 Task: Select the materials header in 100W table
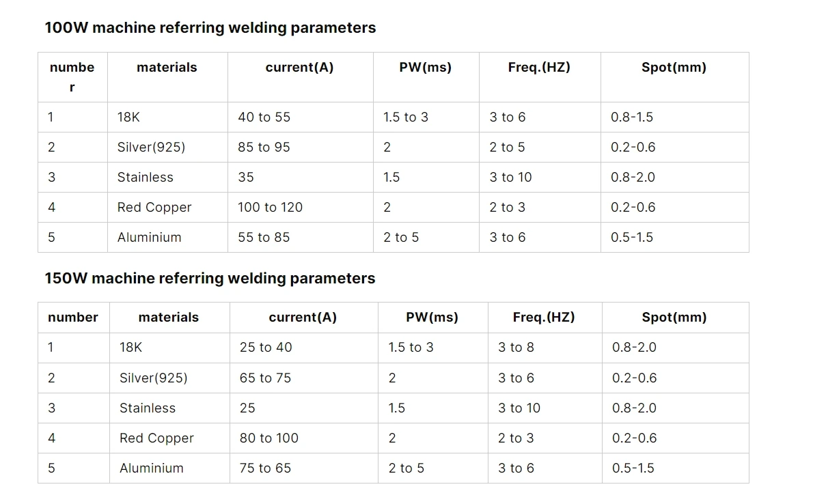click(x=167, y=68)
